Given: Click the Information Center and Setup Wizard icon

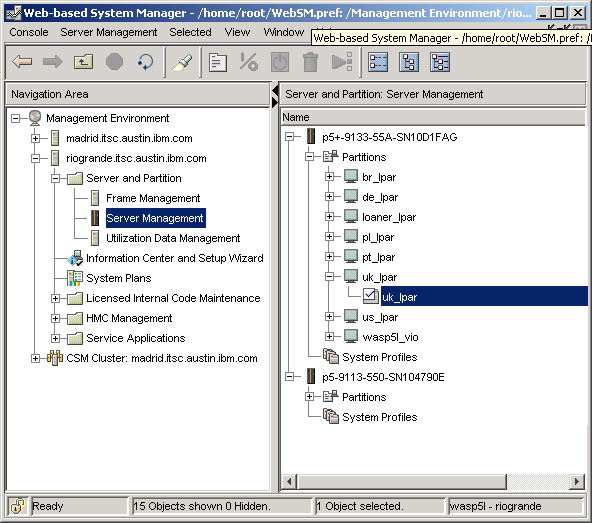Looking at the screenshot, I should 75,258.
